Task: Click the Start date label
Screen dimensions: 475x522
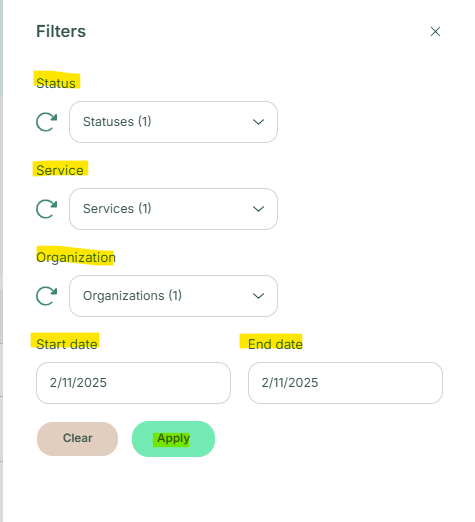Action: coord(67,344)
